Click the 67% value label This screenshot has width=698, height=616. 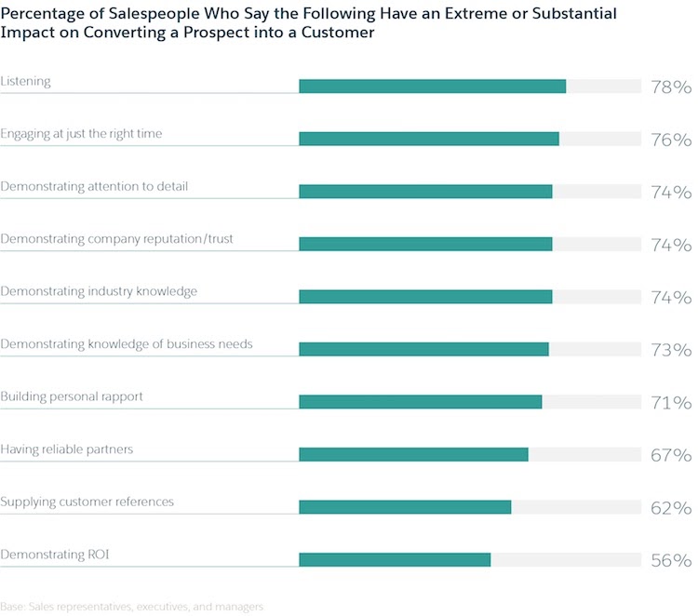click(671, 455)
